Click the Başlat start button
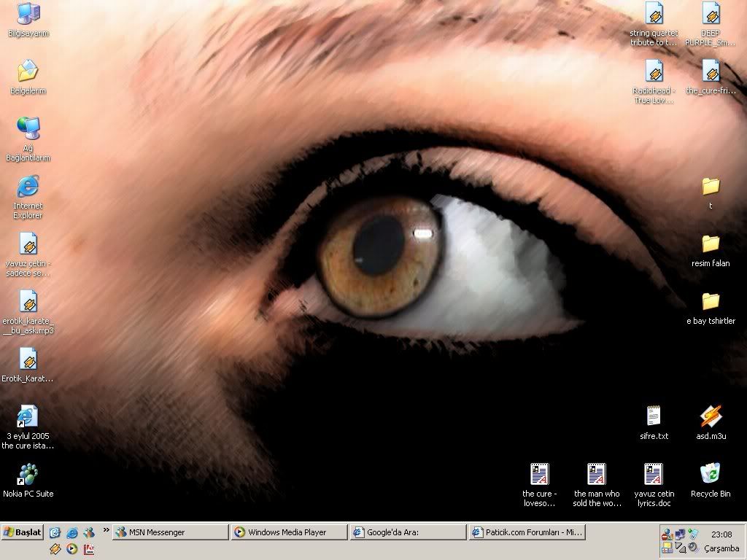The image size is (747, 560). (23, 532)
